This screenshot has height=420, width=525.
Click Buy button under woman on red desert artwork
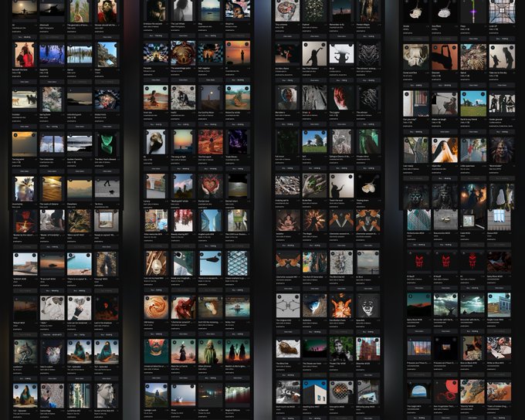[156, 124]
